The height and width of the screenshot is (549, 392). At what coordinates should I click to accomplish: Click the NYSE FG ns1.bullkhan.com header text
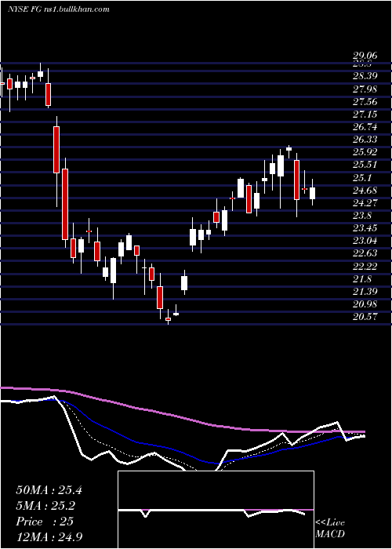pyautogui.click(x=59, y=9)
